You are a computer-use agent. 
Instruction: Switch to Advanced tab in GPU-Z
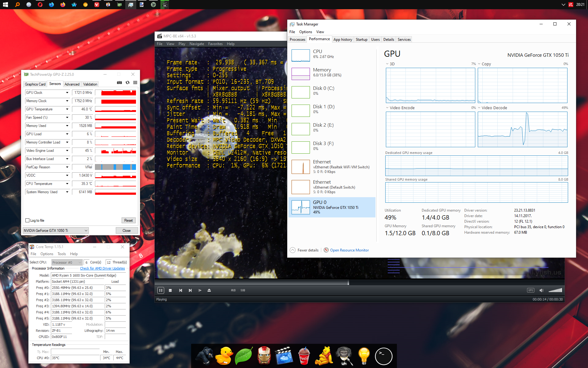coord(72,84)
